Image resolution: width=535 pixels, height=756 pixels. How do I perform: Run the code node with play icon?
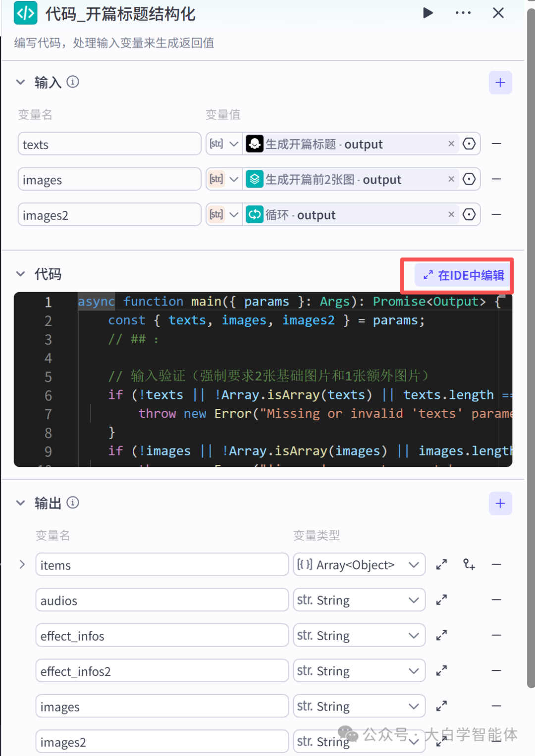coord(428,13)
